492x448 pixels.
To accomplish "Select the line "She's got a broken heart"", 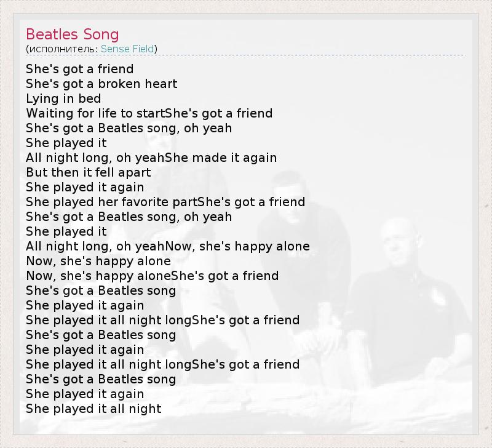I will coord(101,84).
